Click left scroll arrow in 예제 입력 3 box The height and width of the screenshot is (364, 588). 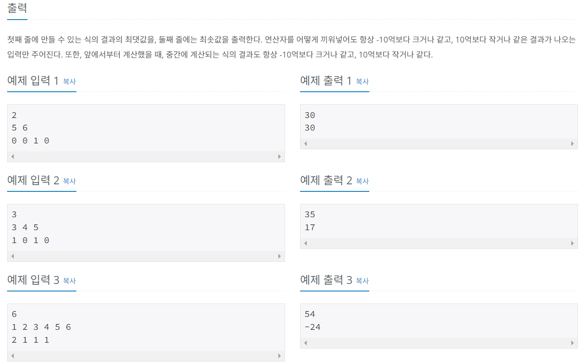(x=13, y=356)
